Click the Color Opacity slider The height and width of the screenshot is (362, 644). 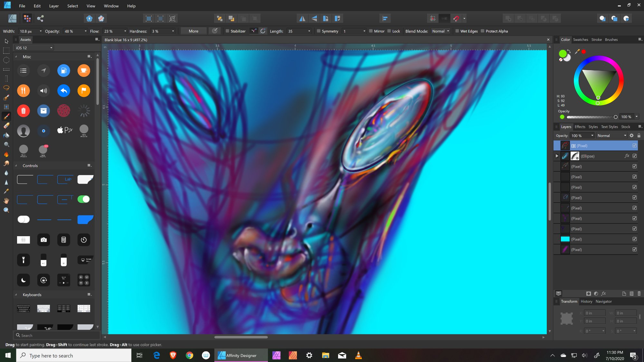(591, 117)
